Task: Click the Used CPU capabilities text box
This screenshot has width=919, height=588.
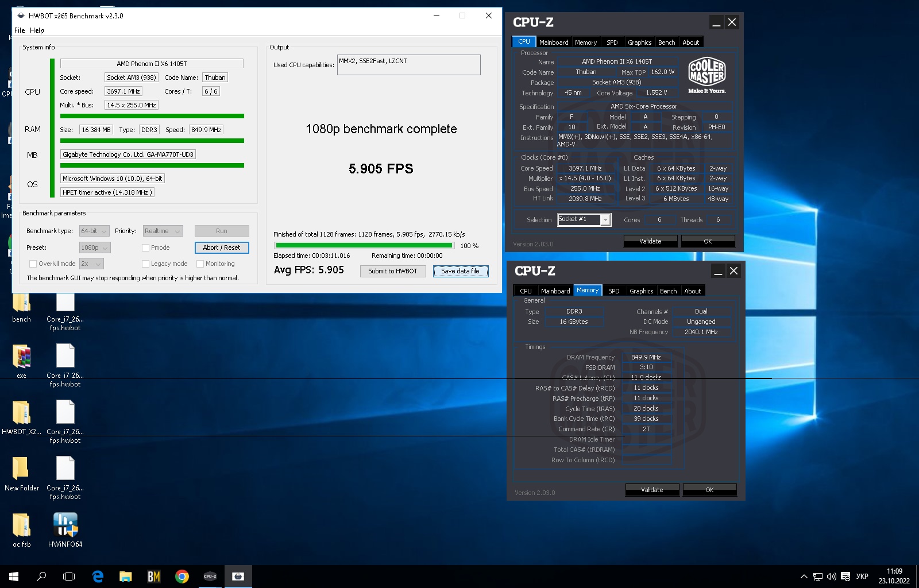Action: point(408,65)
